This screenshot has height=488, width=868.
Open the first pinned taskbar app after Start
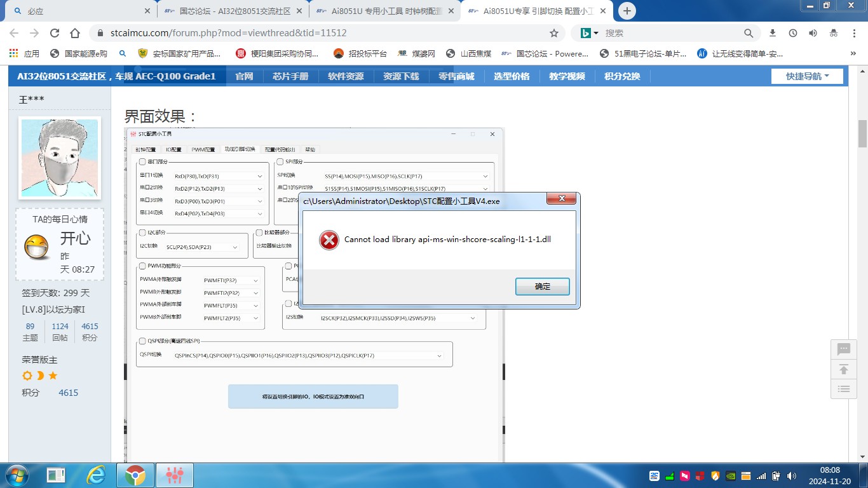coord(56,475)
